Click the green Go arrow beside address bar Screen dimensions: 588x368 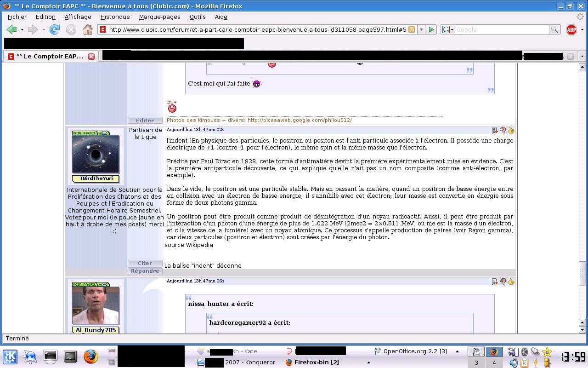pyautogui.click(x=431, y=29)
